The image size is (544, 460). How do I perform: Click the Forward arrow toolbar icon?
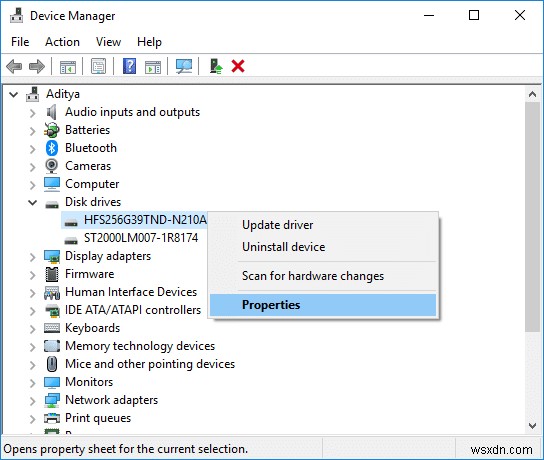pos(37,66)
